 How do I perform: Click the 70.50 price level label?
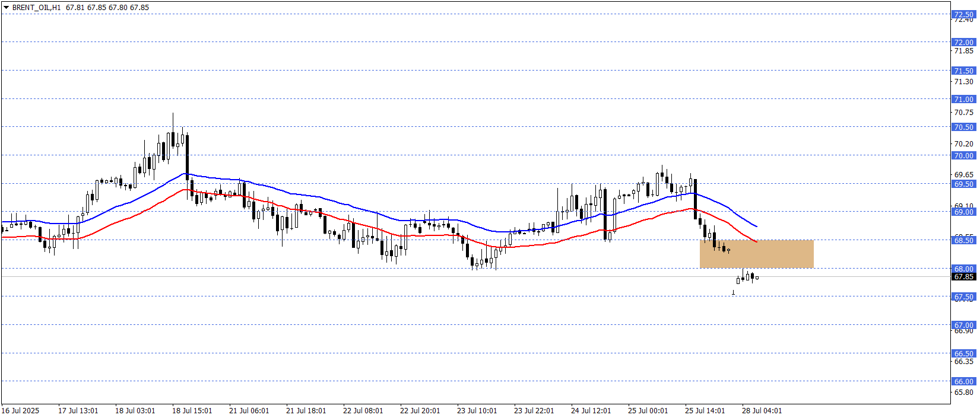coord(963,127)
